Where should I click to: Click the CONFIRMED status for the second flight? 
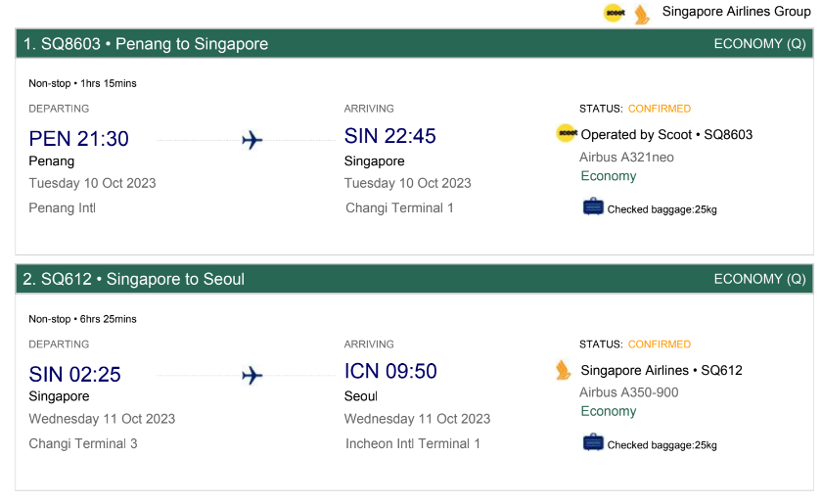pos(659,344)
